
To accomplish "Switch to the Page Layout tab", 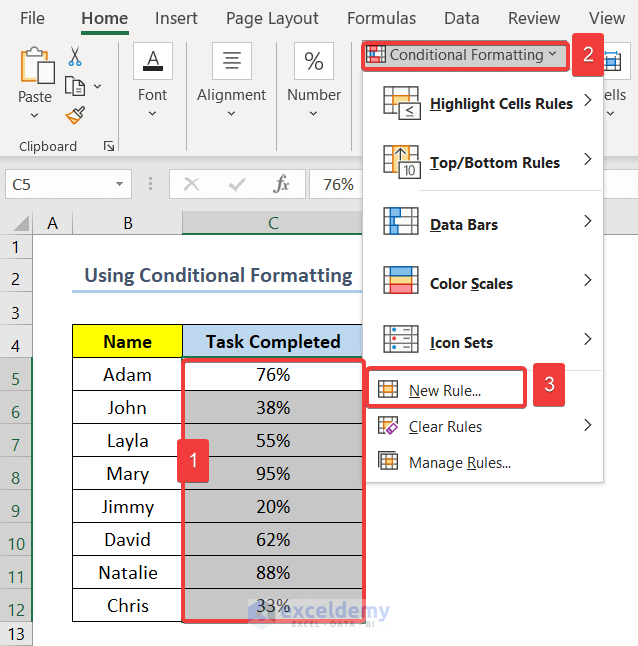I will coord(272,19).
